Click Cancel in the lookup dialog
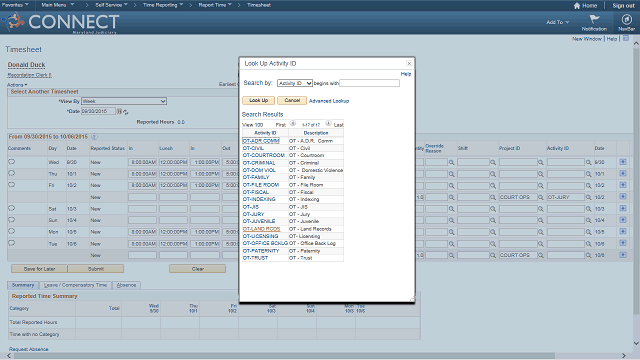This screenshot has height=360, width=640. [x=292, y=100]
